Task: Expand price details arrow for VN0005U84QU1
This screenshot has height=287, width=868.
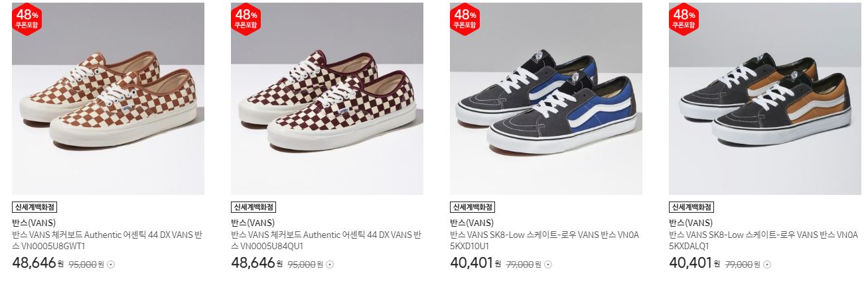Action: point(330,264)
